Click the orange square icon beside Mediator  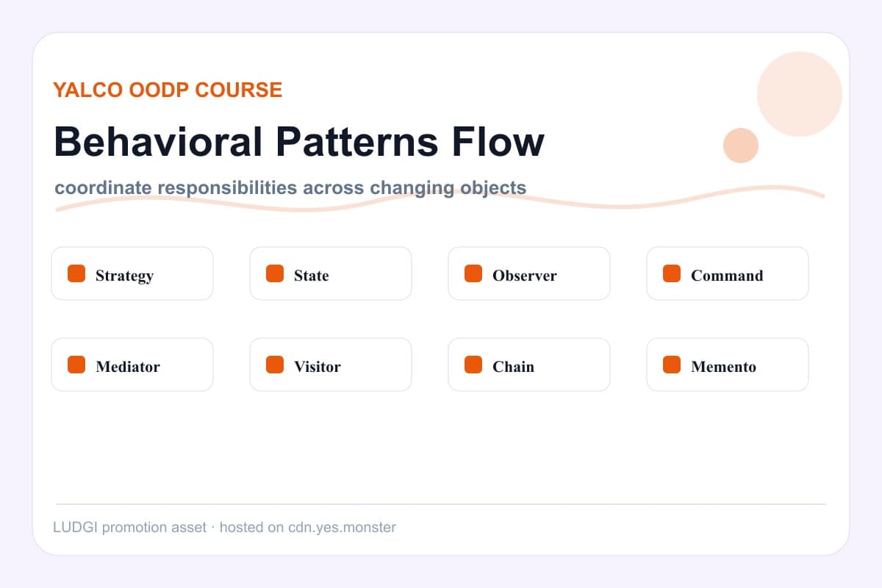pos(76,365)
